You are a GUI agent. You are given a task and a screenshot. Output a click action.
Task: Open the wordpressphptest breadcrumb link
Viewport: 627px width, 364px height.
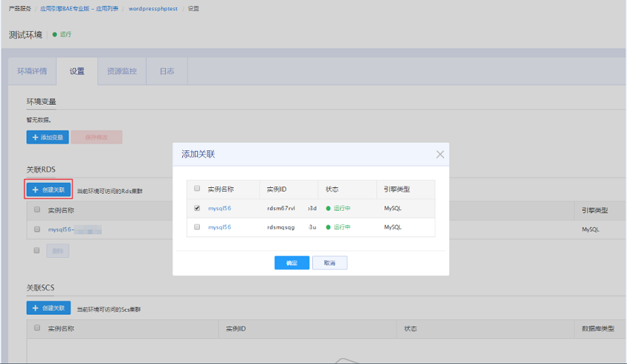pos(153,8)
